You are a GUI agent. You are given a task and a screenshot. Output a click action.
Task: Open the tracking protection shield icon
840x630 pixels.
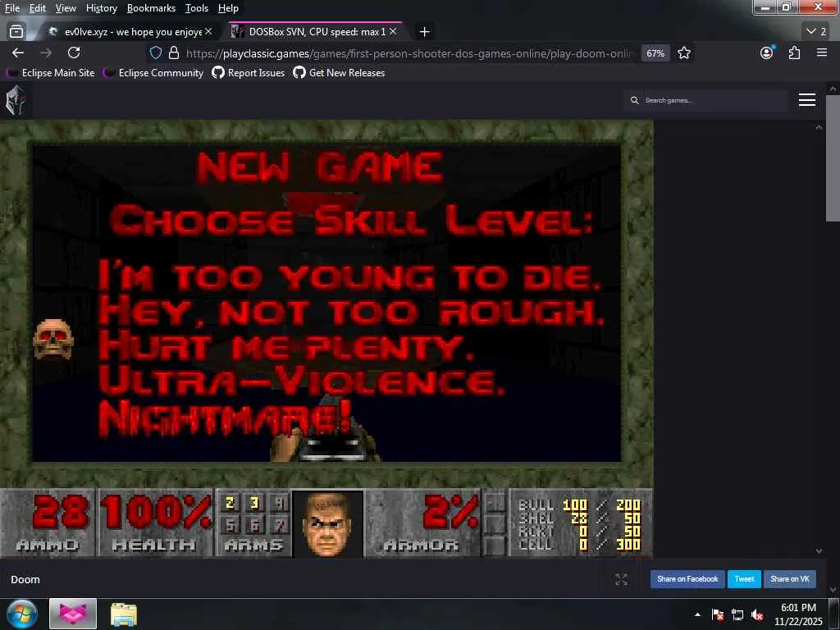tap(155, 53)
